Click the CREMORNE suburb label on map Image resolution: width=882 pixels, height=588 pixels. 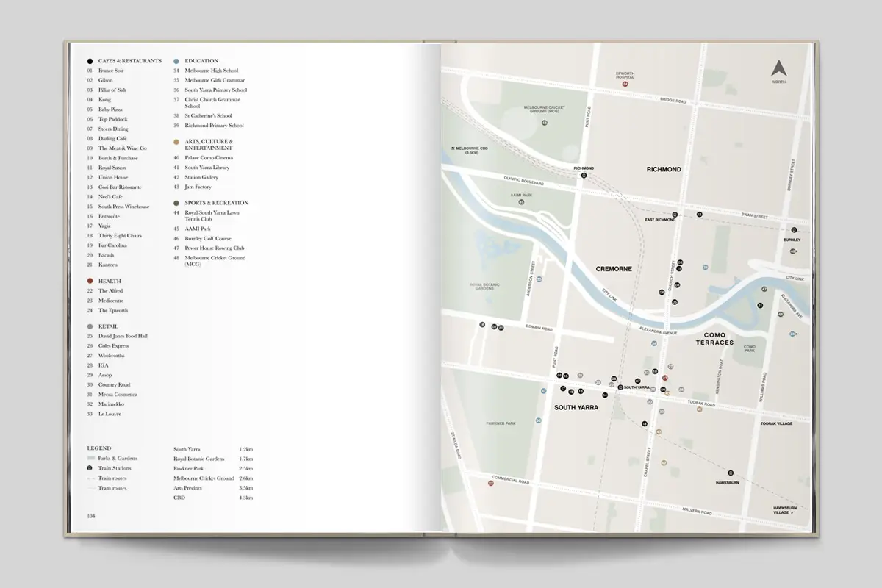click(614, 269)
